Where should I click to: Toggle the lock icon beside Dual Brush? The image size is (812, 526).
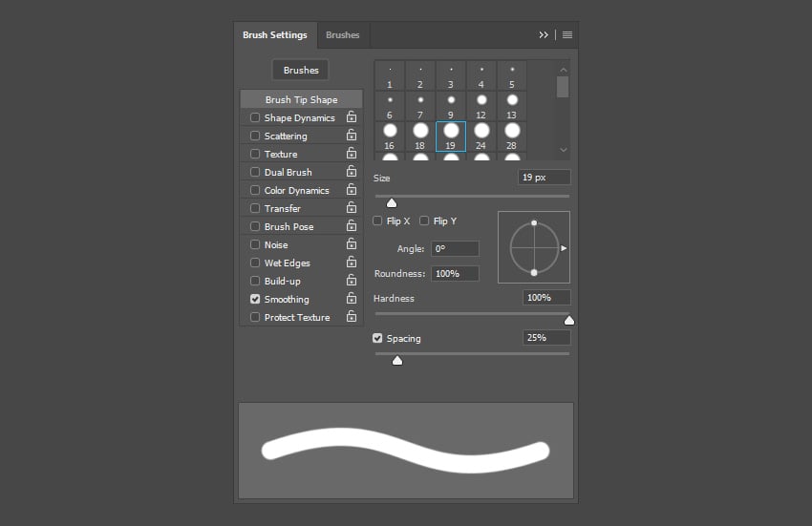[352, 172]
